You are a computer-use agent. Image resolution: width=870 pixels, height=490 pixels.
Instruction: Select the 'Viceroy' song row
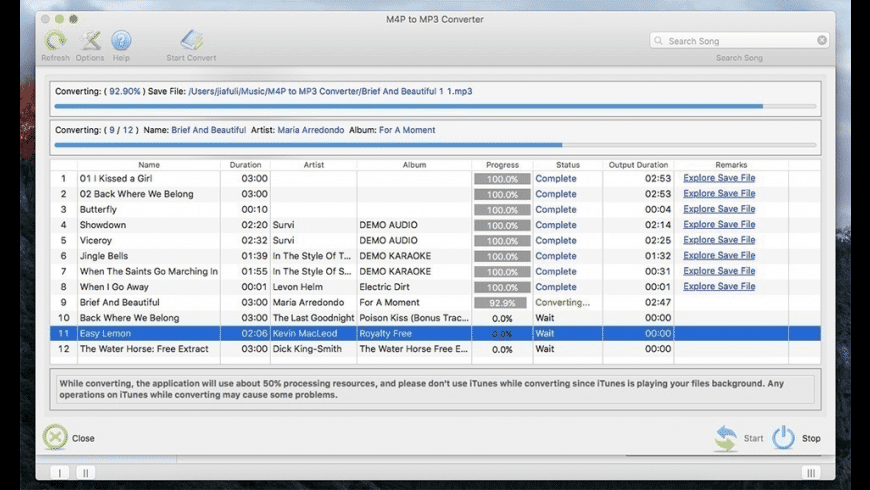pyautogui.click(x=435, y=240)
